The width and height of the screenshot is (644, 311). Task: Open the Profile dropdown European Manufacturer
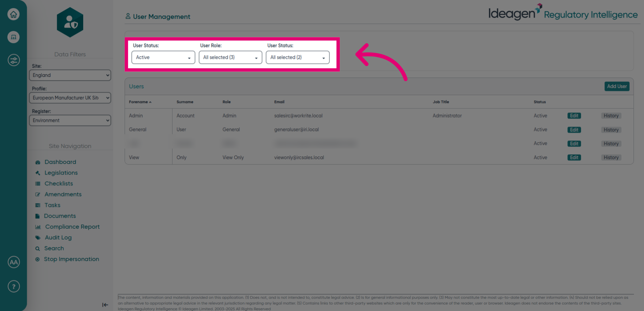point(70,98)
